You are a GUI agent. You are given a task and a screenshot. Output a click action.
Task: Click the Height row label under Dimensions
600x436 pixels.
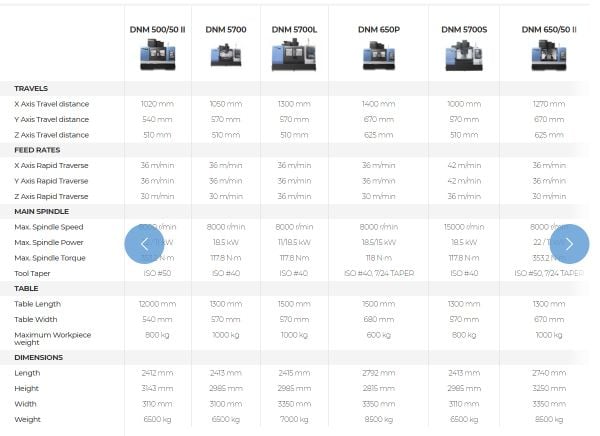26,388
